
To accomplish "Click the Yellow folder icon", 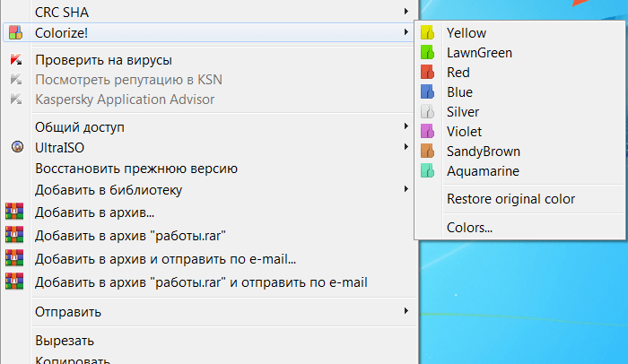I will pos(427,32).
